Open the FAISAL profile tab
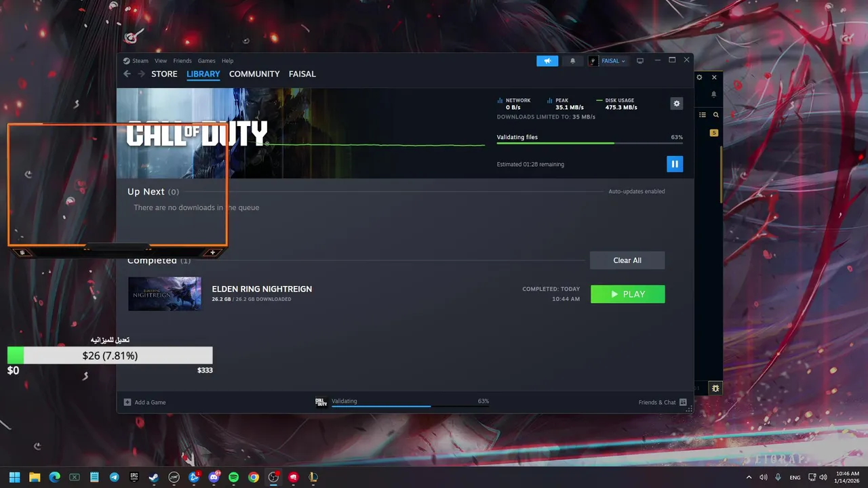This screenshot has height=488, width=868. pos(302,74)
